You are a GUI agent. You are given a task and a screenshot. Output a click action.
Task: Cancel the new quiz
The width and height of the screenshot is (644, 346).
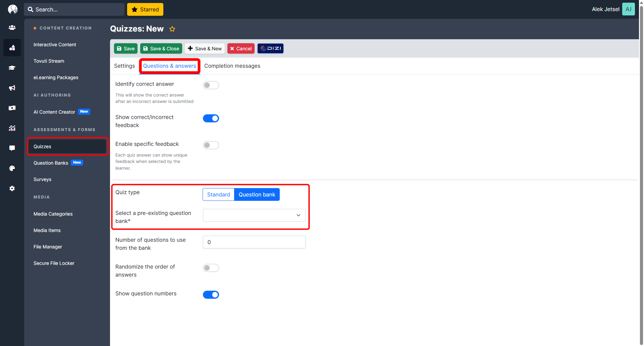pyautogui.click(x=241, y=48)
